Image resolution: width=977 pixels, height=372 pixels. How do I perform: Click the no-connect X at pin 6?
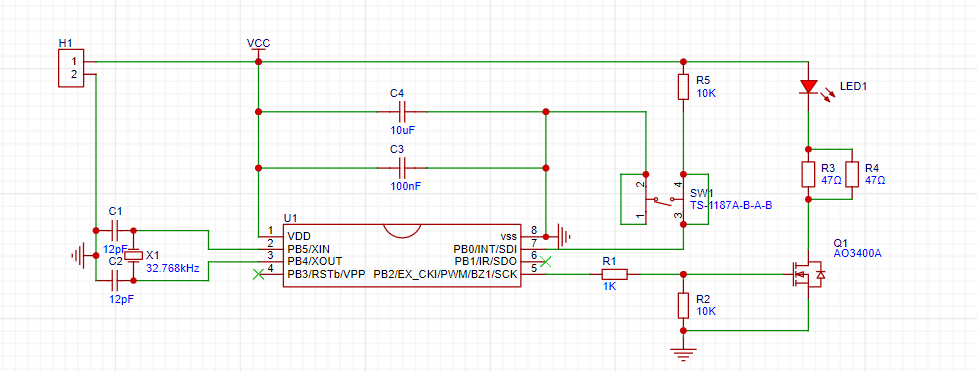[x=546, y=262]
